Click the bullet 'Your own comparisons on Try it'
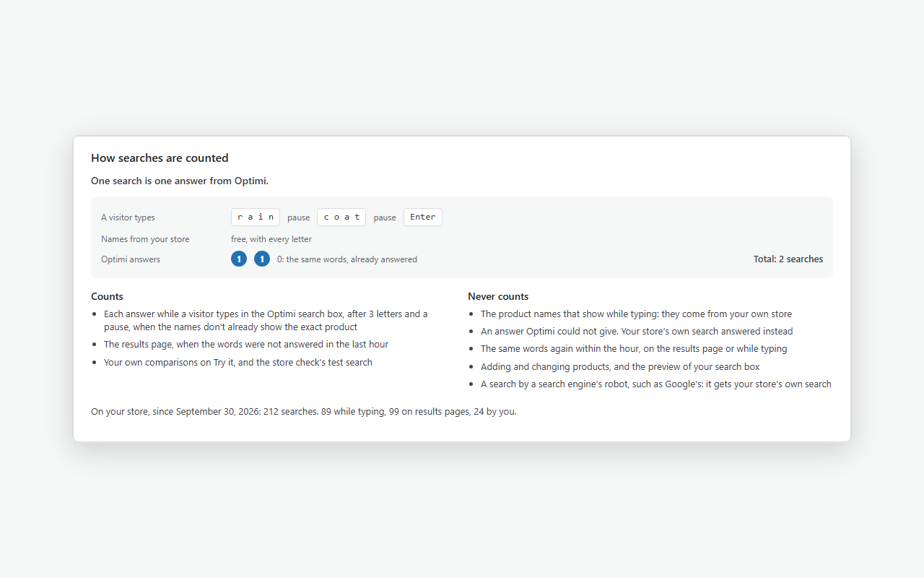The image size is (924, 578). pos(238,363)
